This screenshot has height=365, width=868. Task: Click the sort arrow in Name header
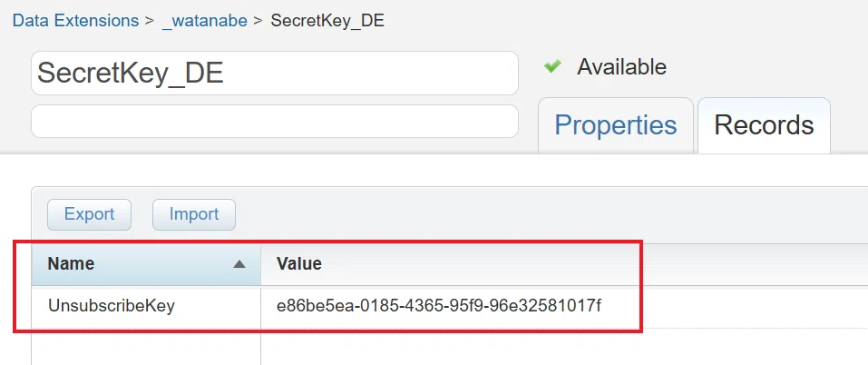click(239, 264)
